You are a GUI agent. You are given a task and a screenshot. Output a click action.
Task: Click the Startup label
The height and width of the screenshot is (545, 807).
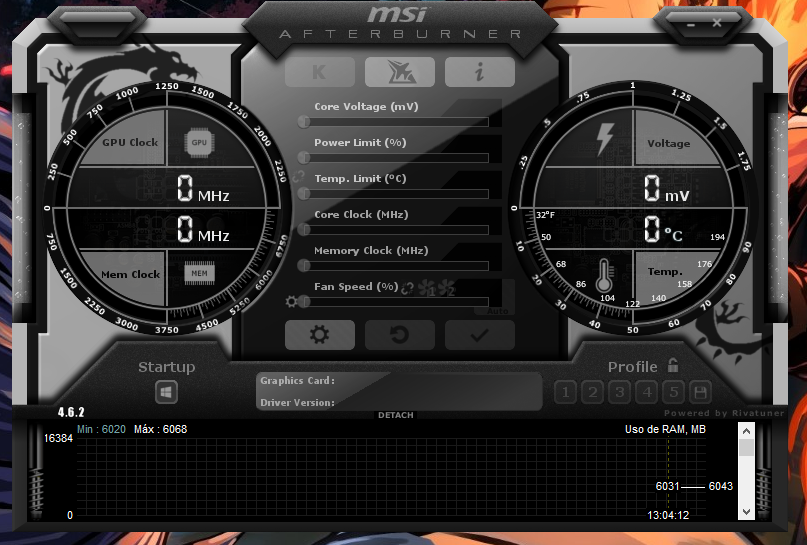pos(167,367)
